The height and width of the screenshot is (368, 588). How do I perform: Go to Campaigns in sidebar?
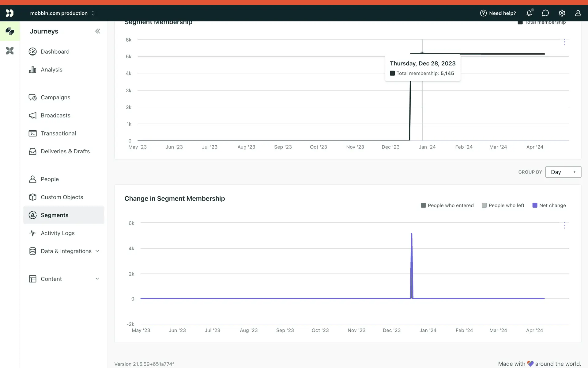[x=55, y=97]
